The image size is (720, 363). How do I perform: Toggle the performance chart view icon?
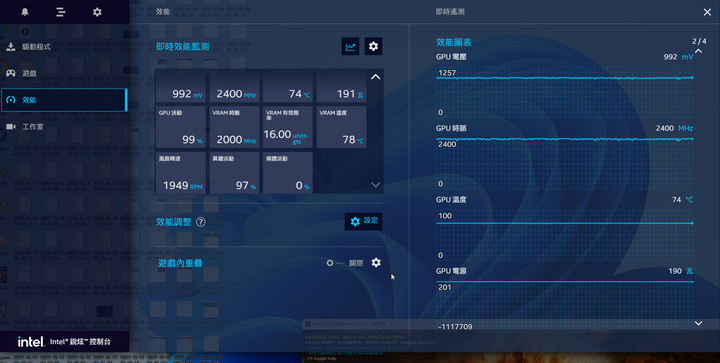(x=350, y=46)
